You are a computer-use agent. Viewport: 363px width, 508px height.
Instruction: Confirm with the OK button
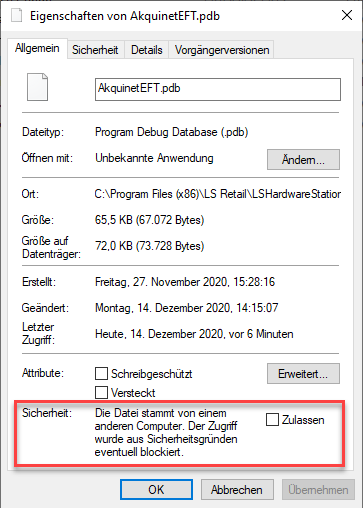pos(156,490)
